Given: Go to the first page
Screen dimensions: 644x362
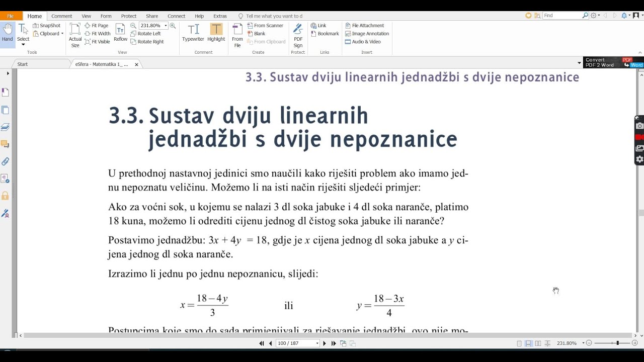Looking at the screenshot, I should click(262, 343).
